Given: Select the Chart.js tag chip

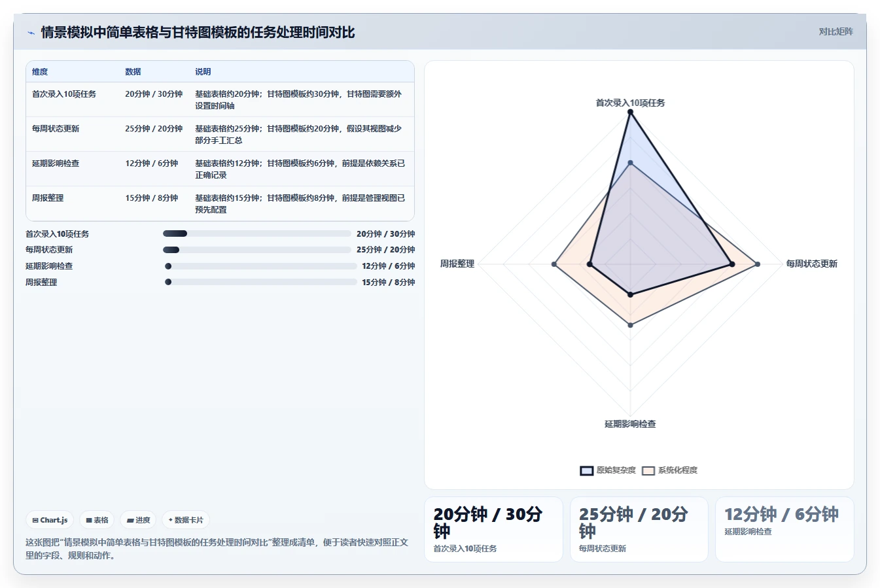Looking at the screenshot, I should (x=50, y=520).
